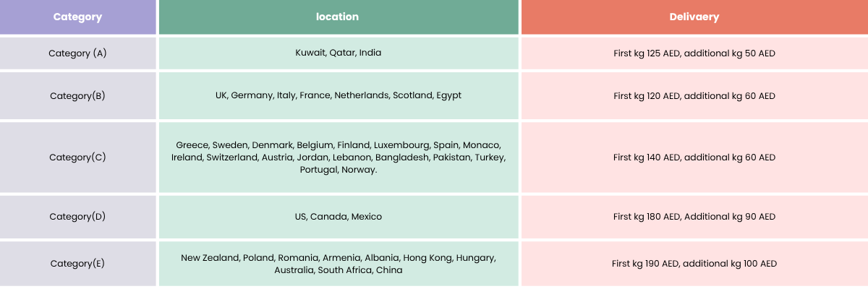
Task: Click the First kg 120 AED cell
Action: (x=694, y=95)
